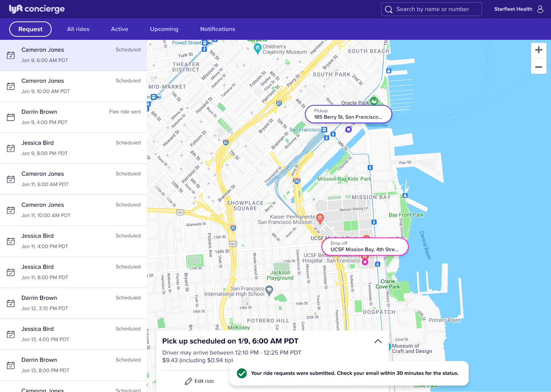
Task: Zoom out on the map
Action: coord(539,67)
